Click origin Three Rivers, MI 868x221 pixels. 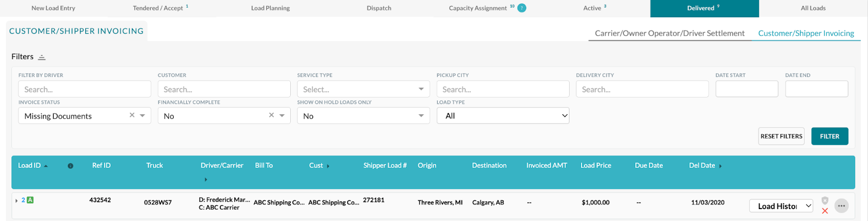(440, 203)
